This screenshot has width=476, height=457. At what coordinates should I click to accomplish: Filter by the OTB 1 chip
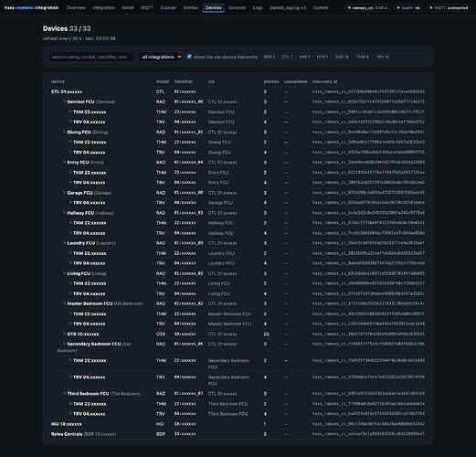pyautogui.click(x=323, y=57)
